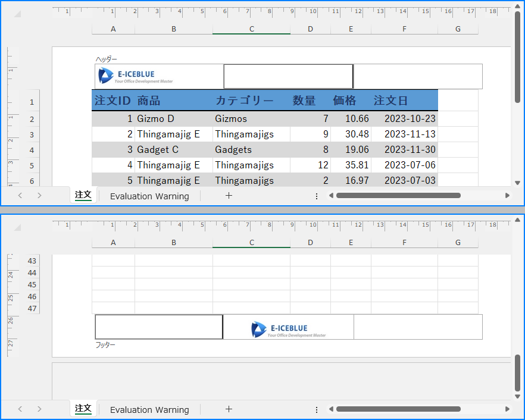Click the right arrow of bottom horizontal scrollbar
Screen dimensions: 525x420
tap(507, 409)
